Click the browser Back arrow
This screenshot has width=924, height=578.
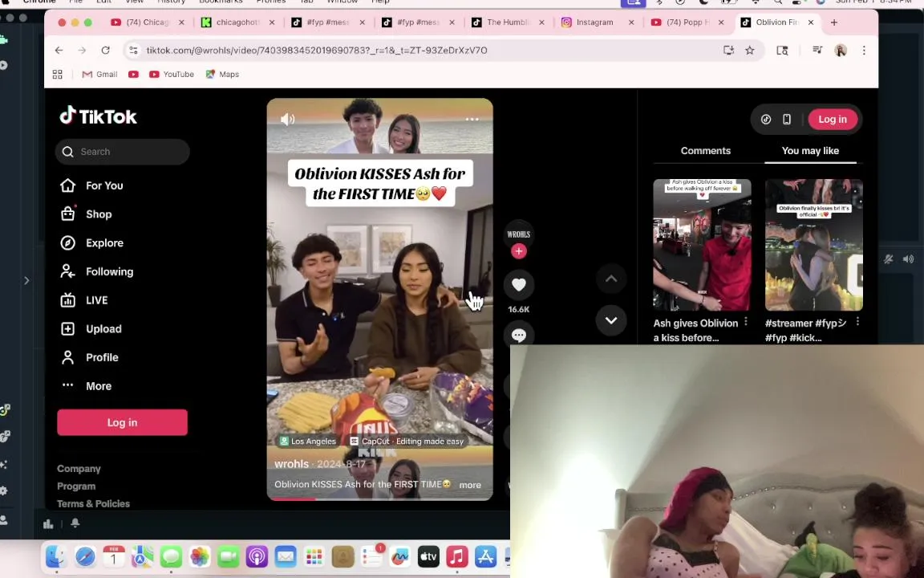[59, 50]
